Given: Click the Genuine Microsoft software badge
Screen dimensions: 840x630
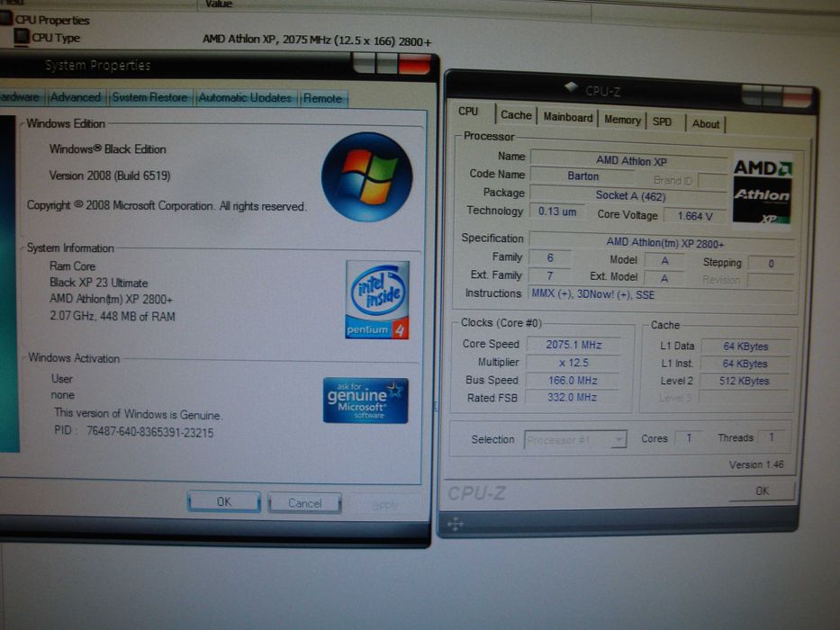Looking at the screenshot, I should [366, 400].
